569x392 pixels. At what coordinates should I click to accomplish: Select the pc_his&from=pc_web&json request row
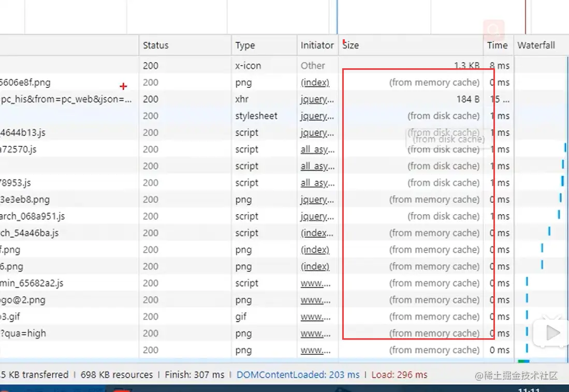point(66,99)
